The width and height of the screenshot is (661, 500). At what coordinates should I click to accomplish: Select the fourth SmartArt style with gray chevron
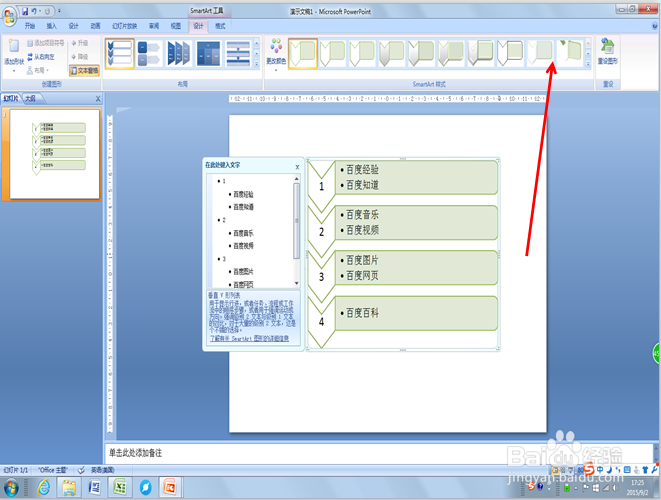pos(391,54)
